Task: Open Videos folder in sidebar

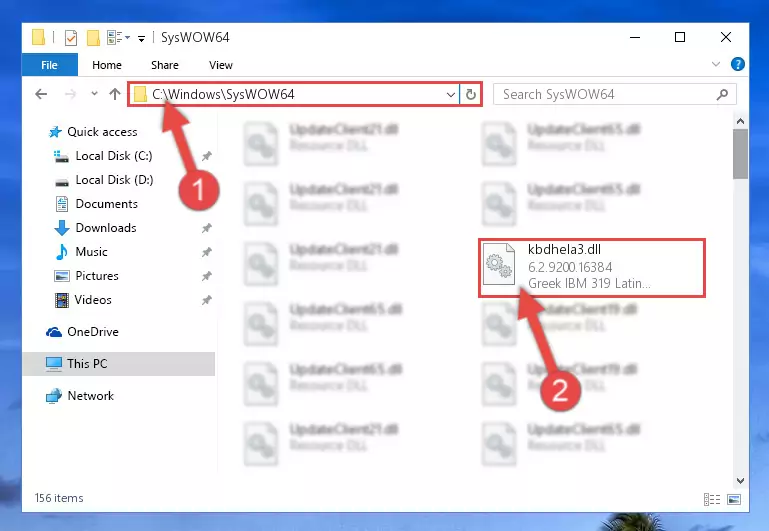Action: point(93,300)
